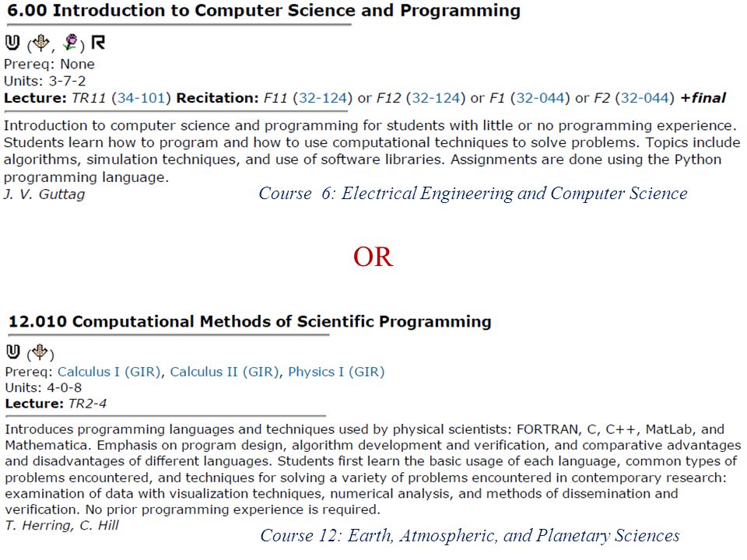Click the undergraduate U icon for 6.00

pyautogui.click(x=12, y=43)
